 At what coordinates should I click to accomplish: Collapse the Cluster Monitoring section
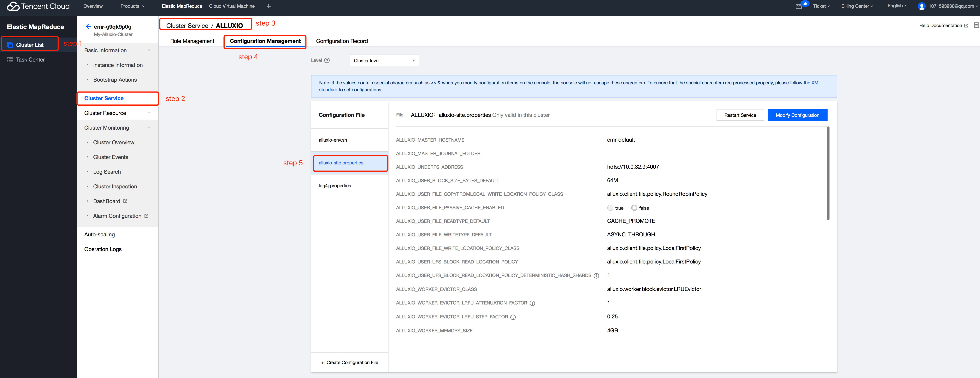tap(149, 128)
